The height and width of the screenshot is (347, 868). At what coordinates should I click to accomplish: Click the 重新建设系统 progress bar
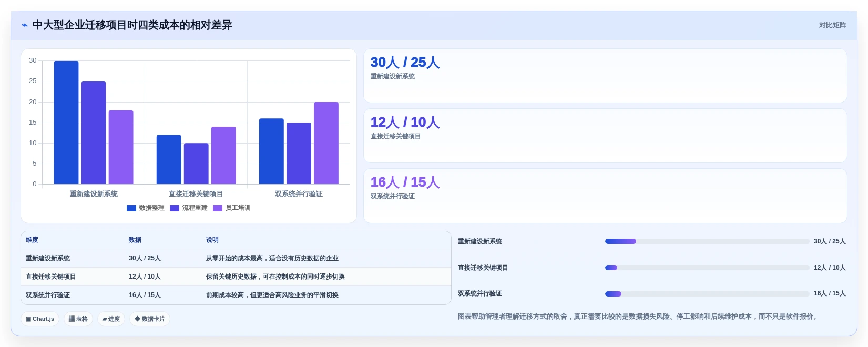[x=707, y=241]
